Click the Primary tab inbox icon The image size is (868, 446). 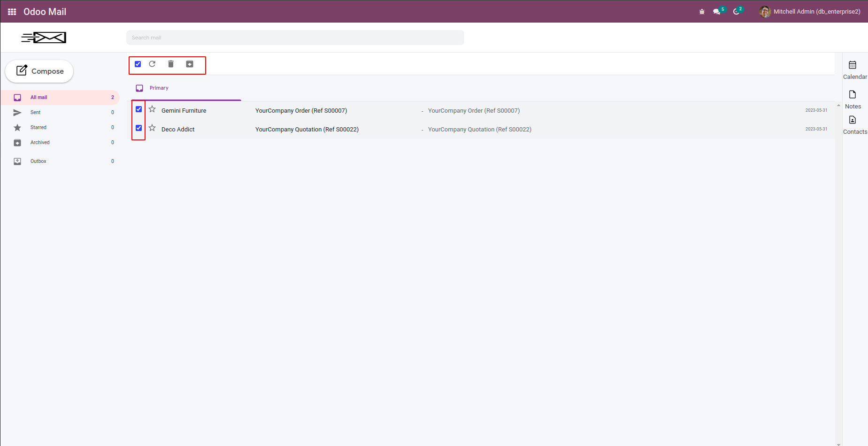coord(139,88)
